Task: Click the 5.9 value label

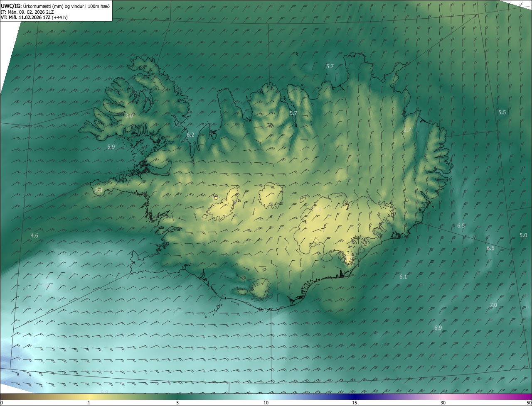Action: (111, 147)
